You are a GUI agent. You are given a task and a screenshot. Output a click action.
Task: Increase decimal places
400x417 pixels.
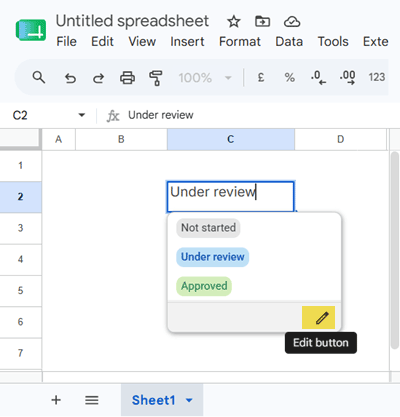(x=347, y=77)
